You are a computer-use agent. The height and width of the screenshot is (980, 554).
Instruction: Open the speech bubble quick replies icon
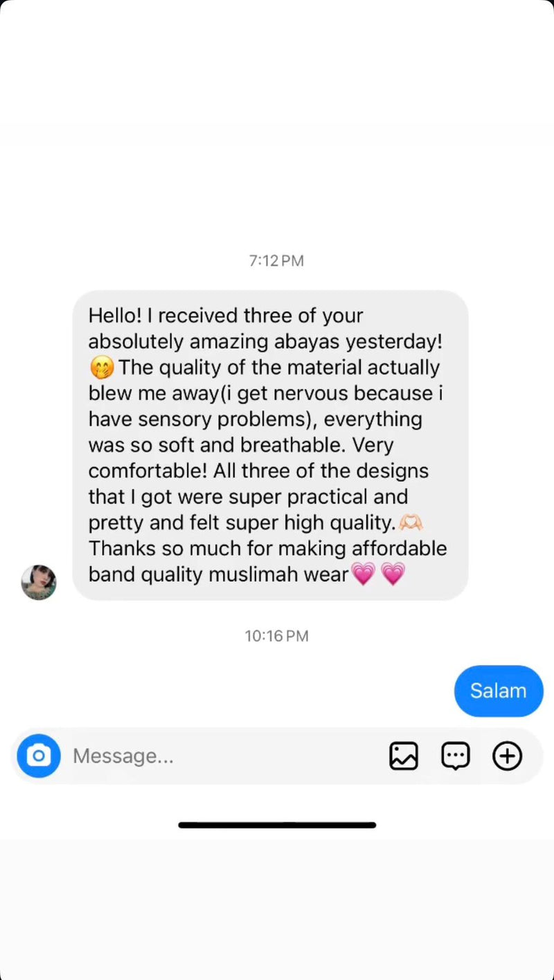456,756
